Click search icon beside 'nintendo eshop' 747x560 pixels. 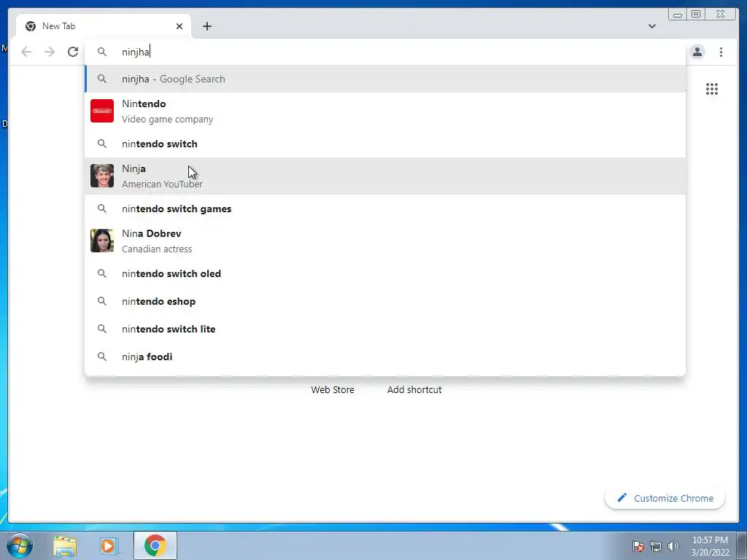[x=102, y=301]
